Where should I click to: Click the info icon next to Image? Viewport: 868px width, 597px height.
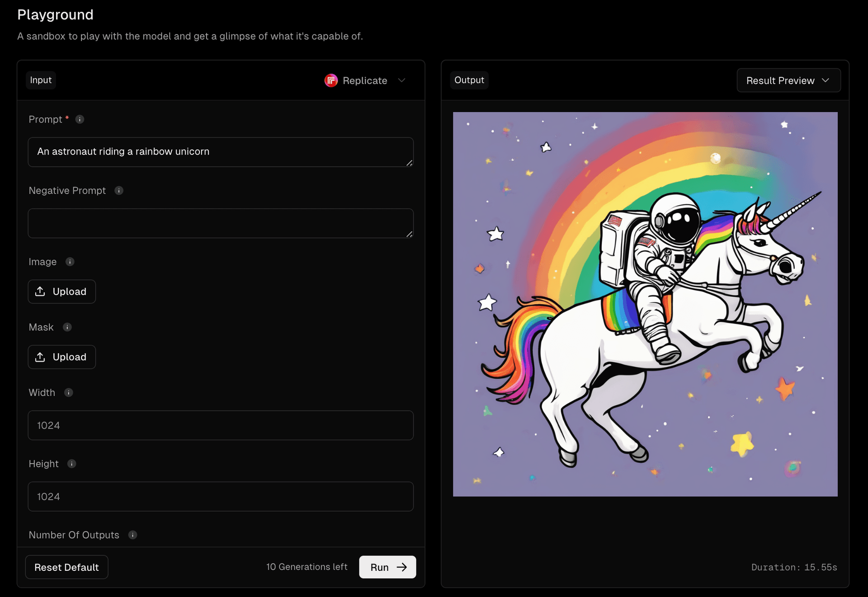pyautogui.click(x=70, y=262)
